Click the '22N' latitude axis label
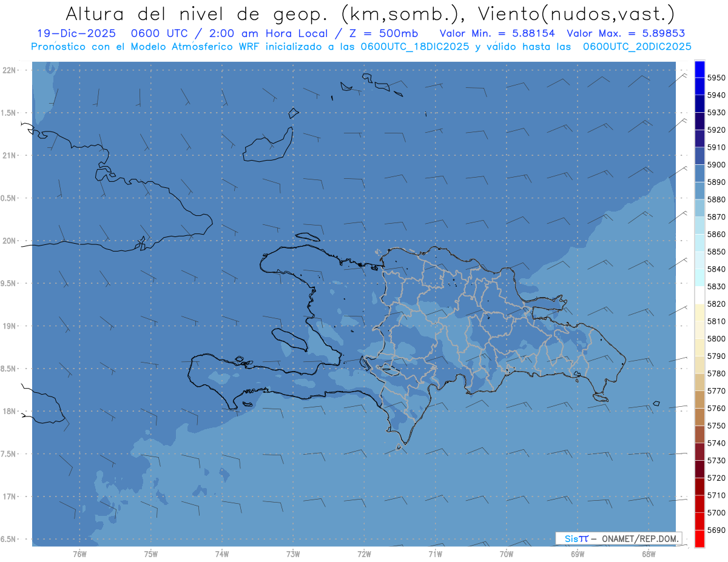 [10, 70]
